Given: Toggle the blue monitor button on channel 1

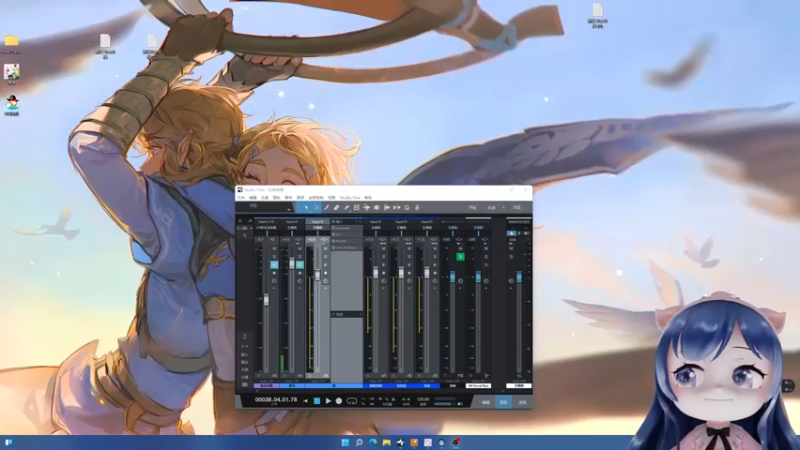Looking at the screenshot, I should click(x=274, y=264).
